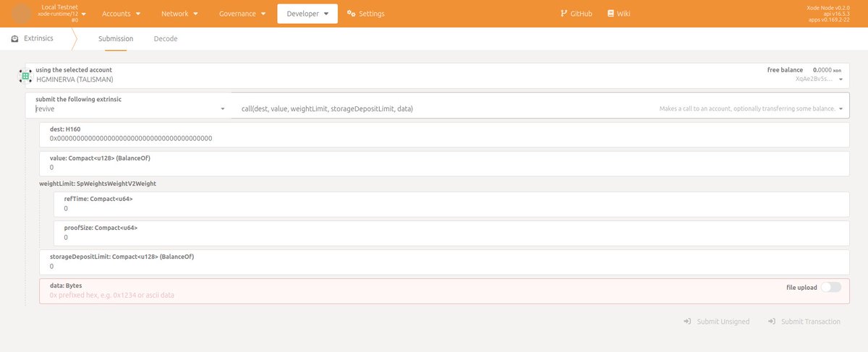Screen dimensions: 868x352
Task: Click the GitHub branch icon
Action: [x=564, y=14]
